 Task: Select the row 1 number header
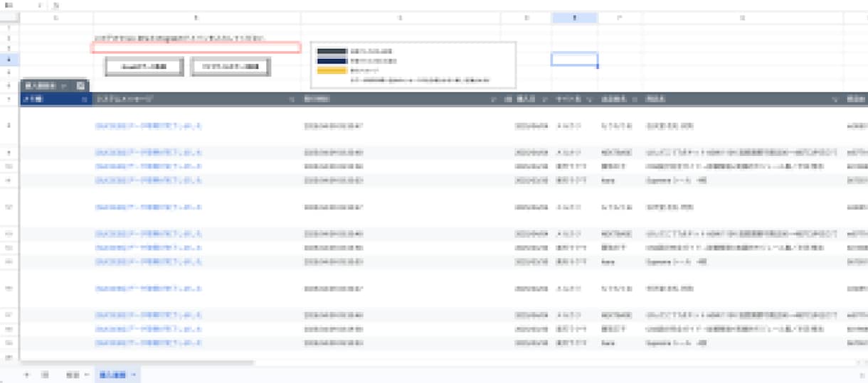click(9, 28)
